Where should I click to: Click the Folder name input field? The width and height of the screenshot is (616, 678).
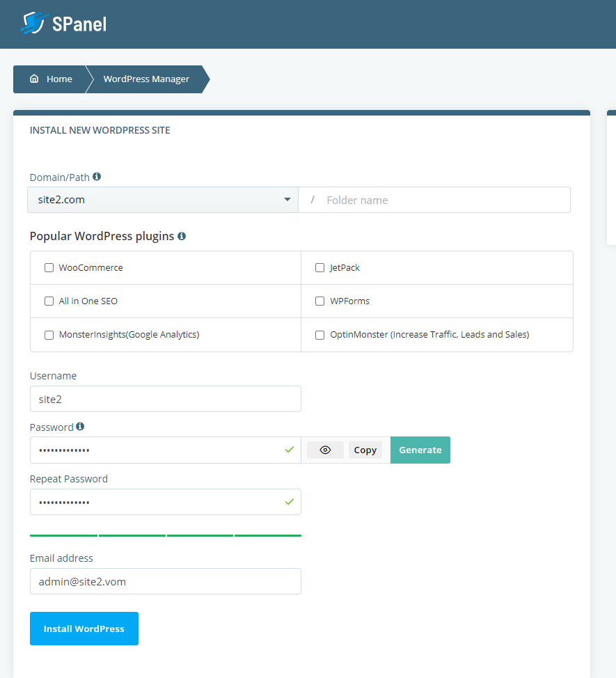(x=434, y=200)
